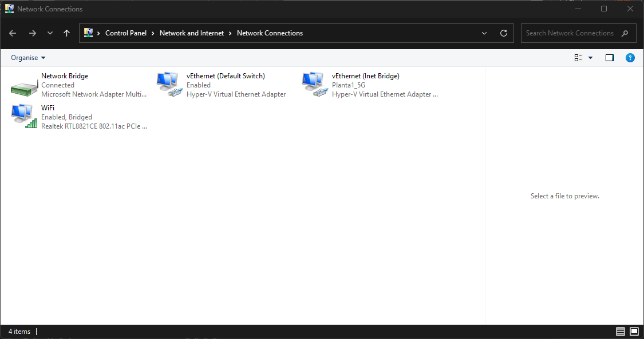Open the Help question mark button

[630, 58]
